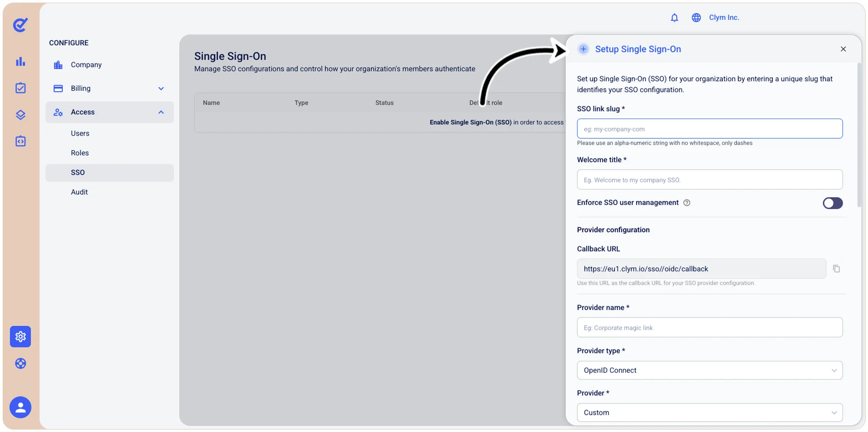Click the Enable Single Sign-On (SSO) text
The width and height of the screenshot is (868, 432).
point(470,122)
